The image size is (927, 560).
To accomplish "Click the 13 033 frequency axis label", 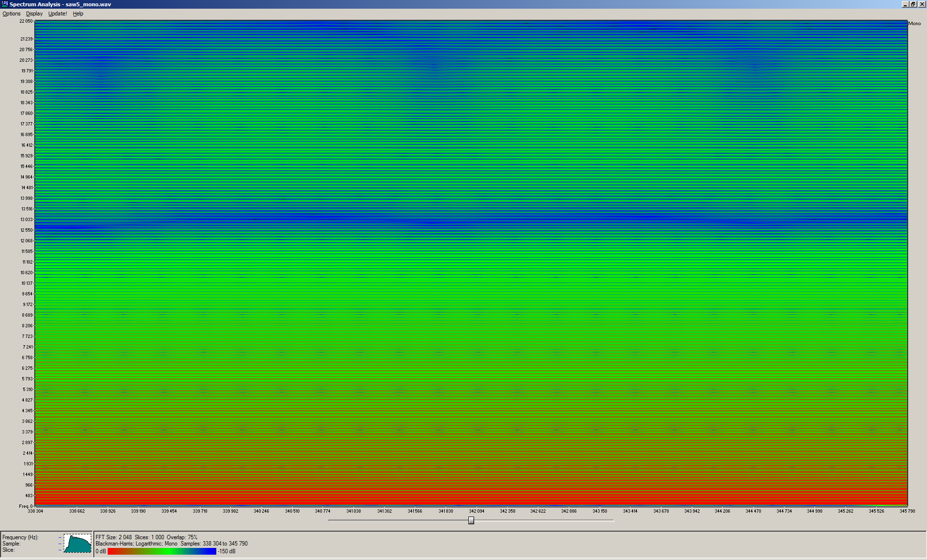I will [27, 220].
